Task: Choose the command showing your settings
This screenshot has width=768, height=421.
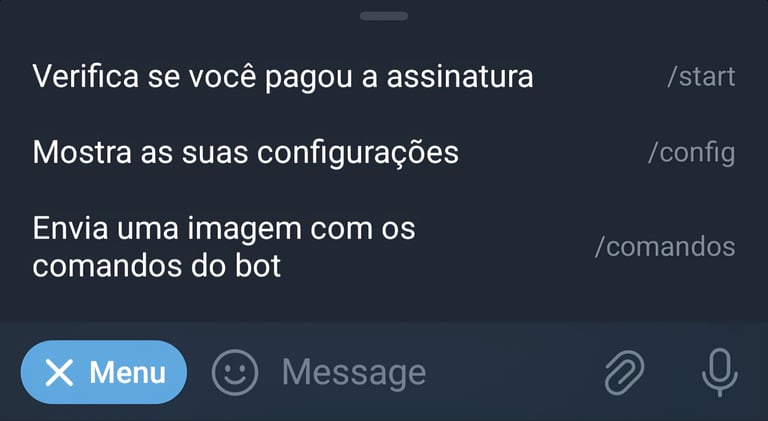Action: pyautogui.click(x=384, y=153)
